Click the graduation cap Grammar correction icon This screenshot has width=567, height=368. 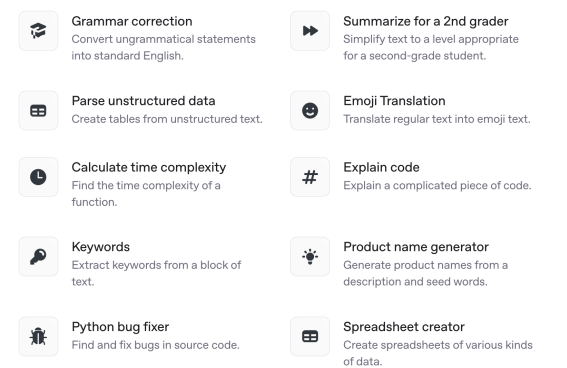(x=38, y=31)
